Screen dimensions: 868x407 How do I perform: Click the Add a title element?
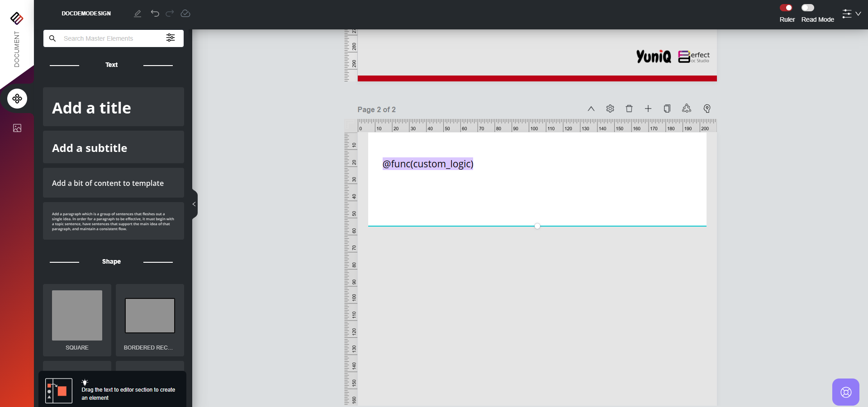coord(113,107)
